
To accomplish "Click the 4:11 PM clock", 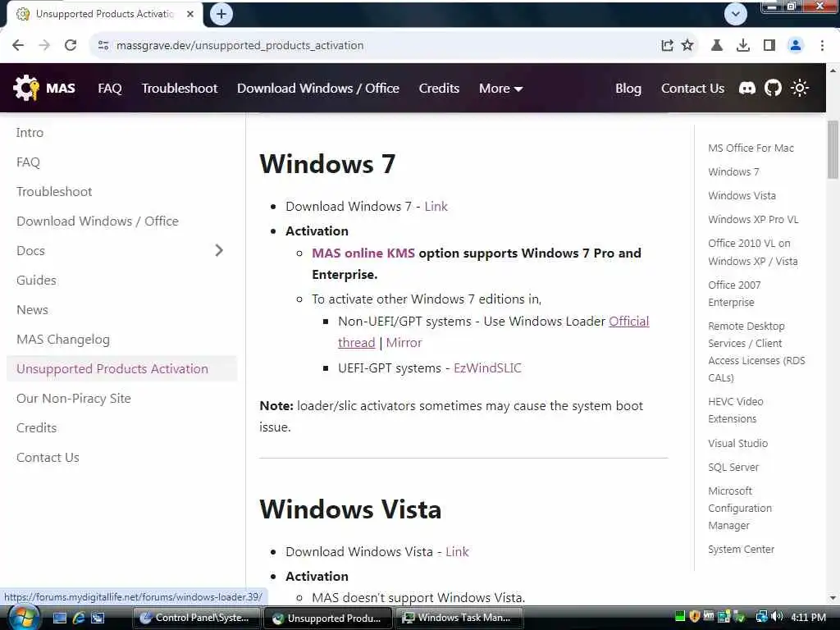I will 808,617.
